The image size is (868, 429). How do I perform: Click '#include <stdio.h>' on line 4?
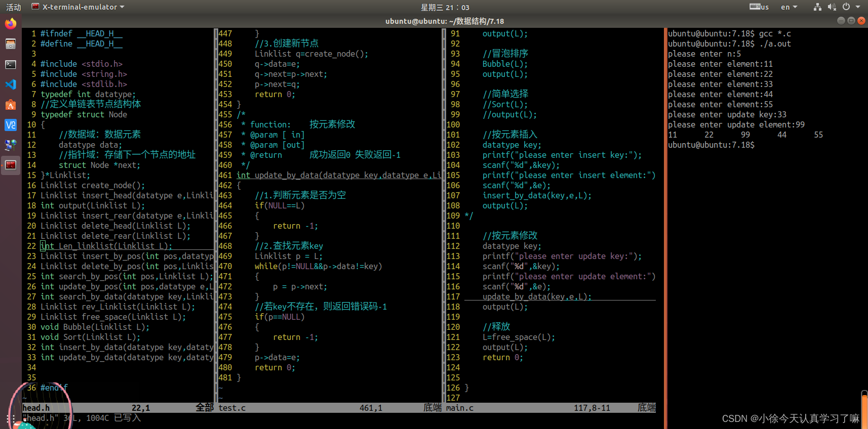pyautogui.click(x=82, y=64)
